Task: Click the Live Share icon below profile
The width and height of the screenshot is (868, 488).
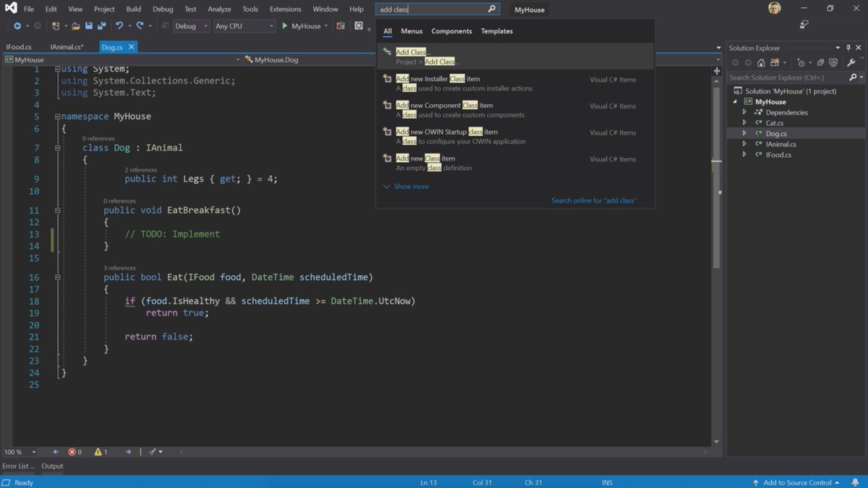Action: 804,25
